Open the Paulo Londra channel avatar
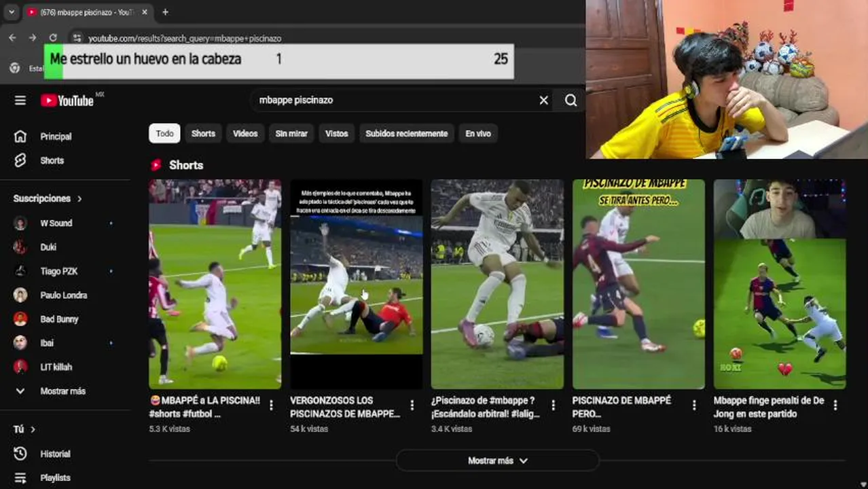The height and width of the screenshot is (489, 868). point(20,295)
